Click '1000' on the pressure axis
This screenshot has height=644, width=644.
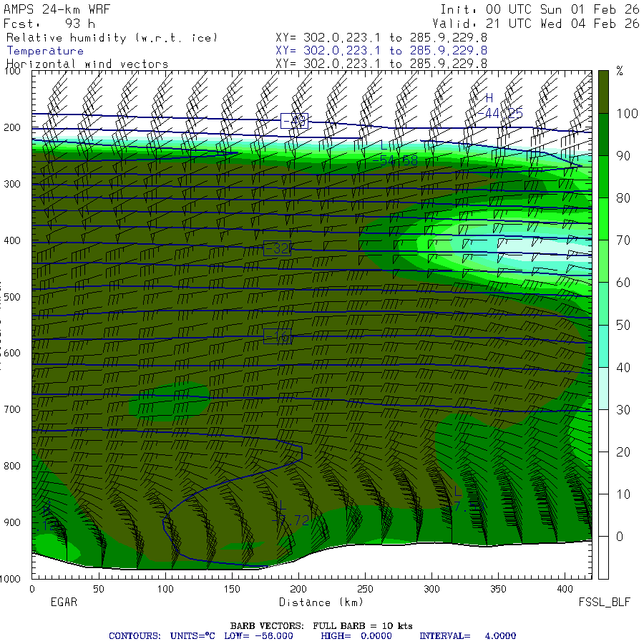point(10,579)
